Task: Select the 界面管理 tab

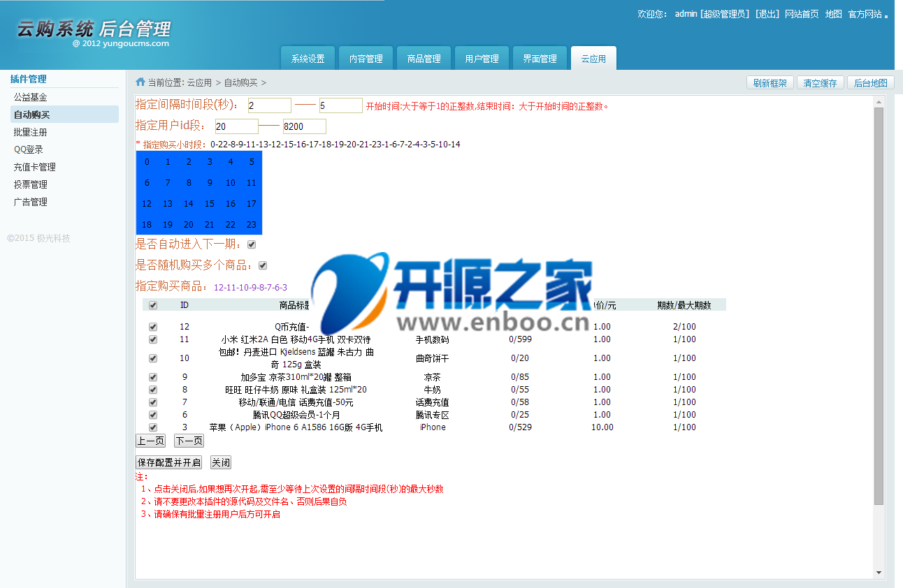Action: 540,59
